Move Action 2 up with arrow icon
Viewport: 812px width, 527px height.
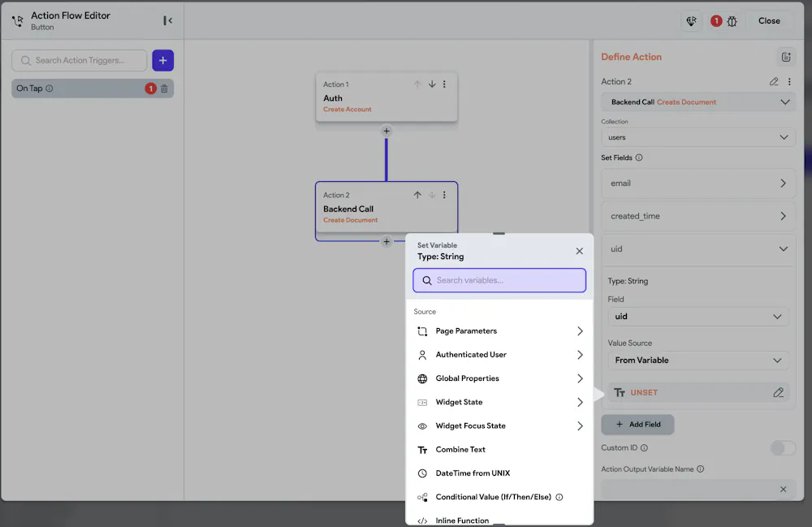click(x=417, y=195)
